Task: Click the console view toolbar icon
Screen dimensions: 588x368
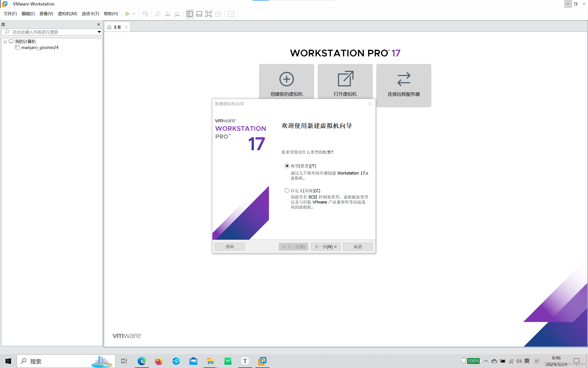Action: tap(231, 14)
